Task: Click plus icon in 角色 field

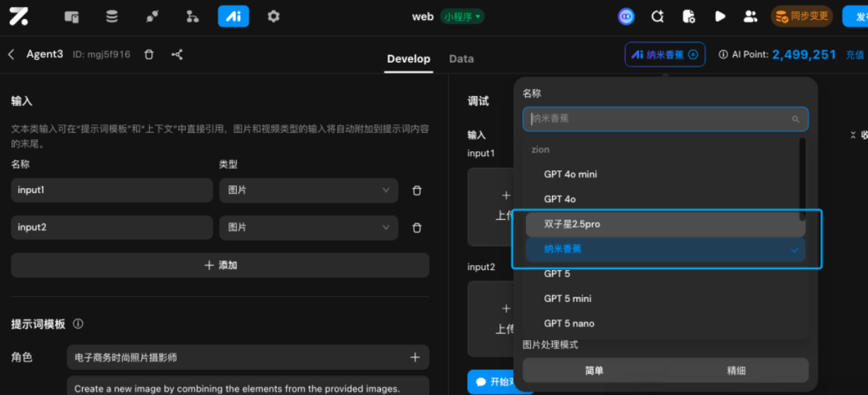Action: (415, 358)
